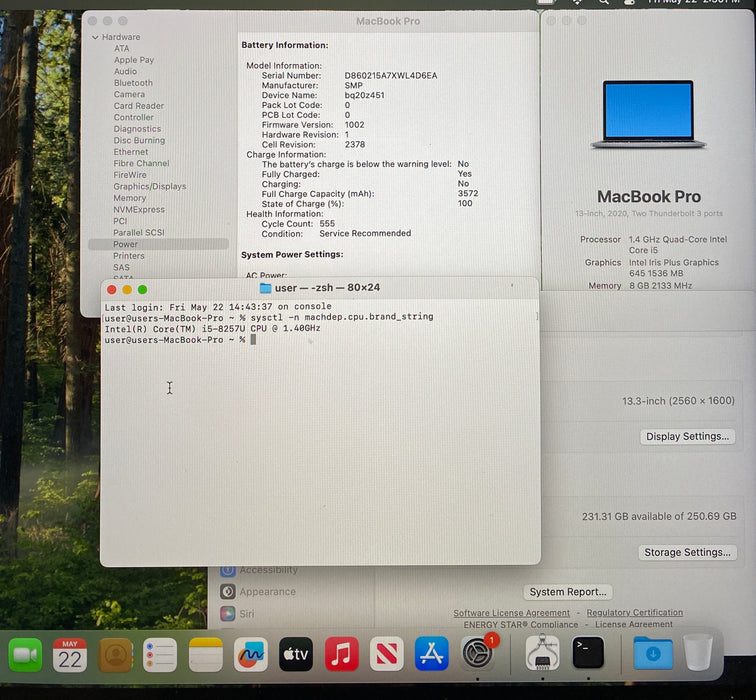Screen dimensions: 756x700
Task: Open Appearance in Settings sidebar
Action: (x=268, y=592)
